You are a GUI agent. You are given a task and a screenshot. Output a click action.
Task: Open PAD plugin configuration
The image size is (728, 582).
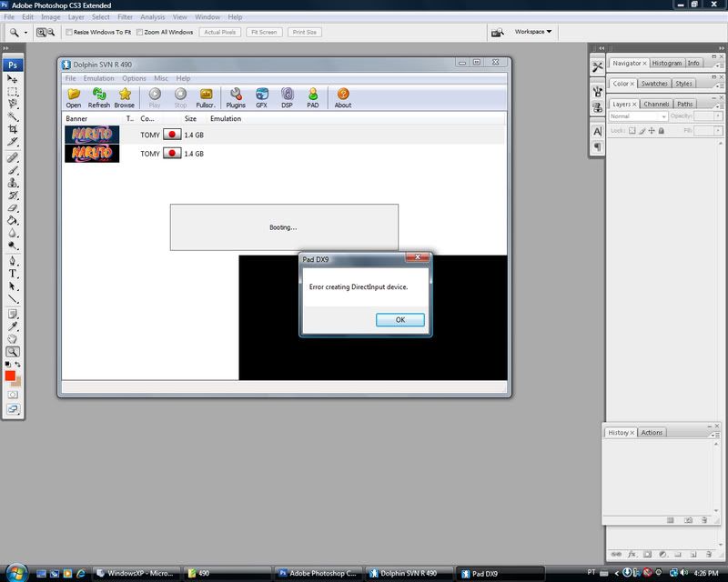click(313, 98)
